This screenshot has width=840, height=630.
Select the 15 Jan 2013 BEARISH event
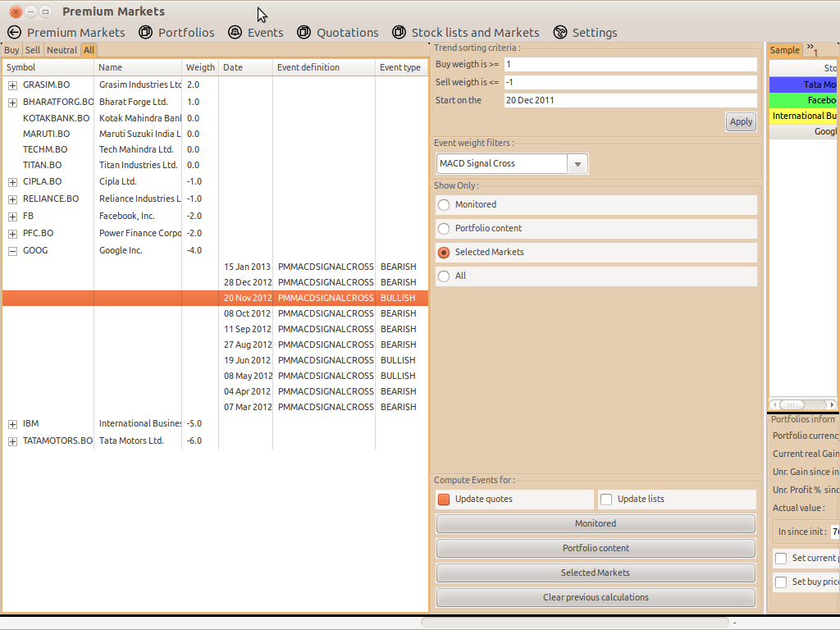216,267
